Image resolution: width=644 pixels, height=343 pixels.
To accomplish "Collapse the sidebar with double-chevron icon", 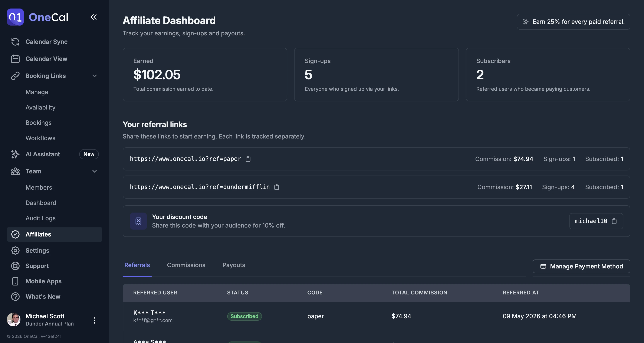I will coord(93,17).
